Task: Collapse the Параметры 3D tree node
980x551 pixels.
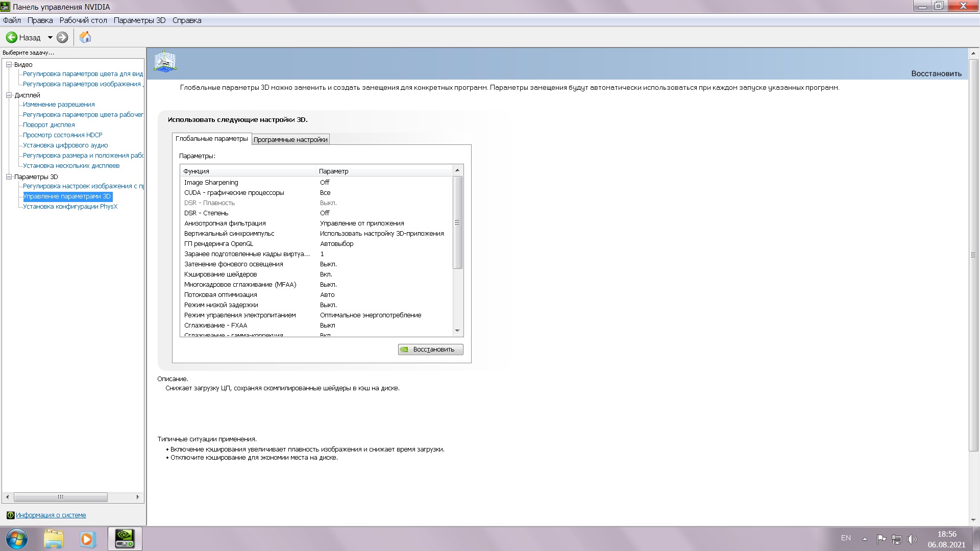Action: click(x=9, y=177)
